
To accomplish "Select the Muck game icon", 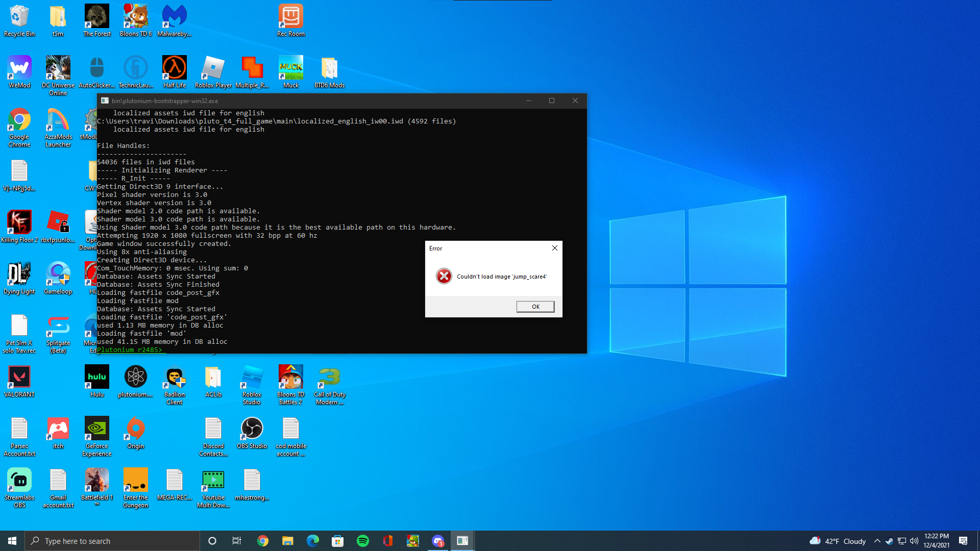I will pos(291,72).
